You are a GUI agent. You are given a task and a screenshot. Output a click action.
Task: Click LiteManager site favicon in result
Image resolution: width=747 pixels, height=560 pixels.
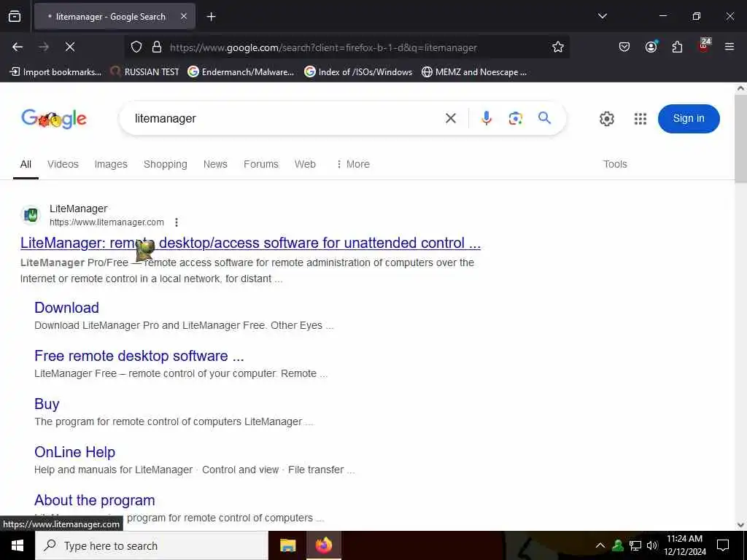pos(31,215)
